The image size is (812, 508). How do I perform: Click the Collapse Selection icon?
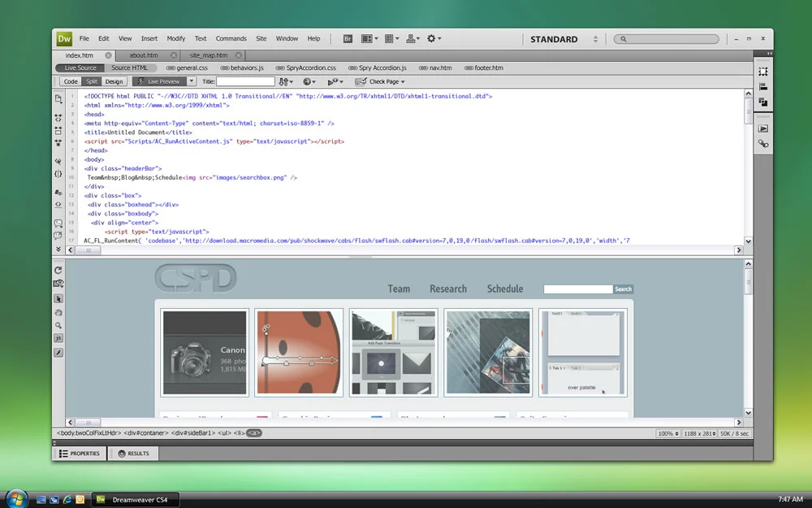coord(58,131)
